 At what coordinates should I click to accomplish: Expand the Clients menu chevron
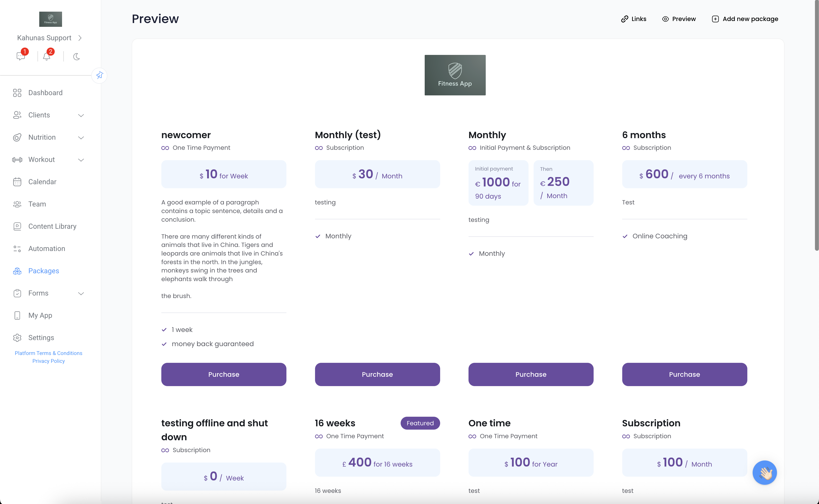tap(81, 115)
